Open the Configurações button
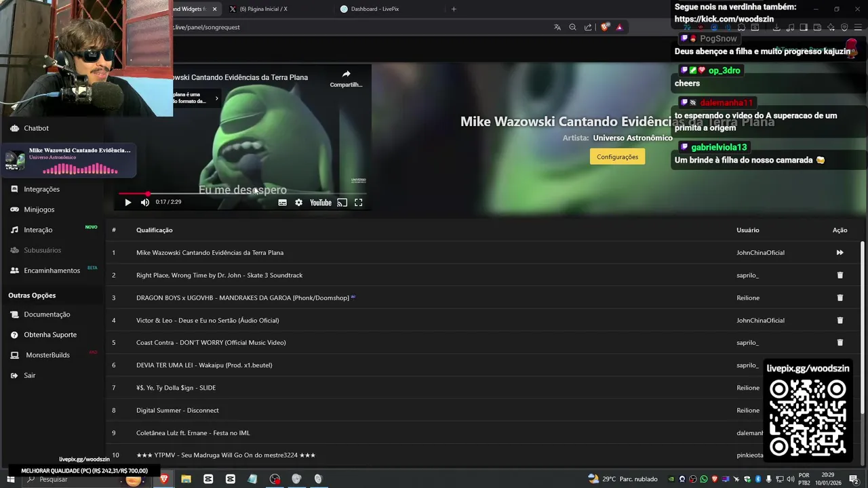 617,157
